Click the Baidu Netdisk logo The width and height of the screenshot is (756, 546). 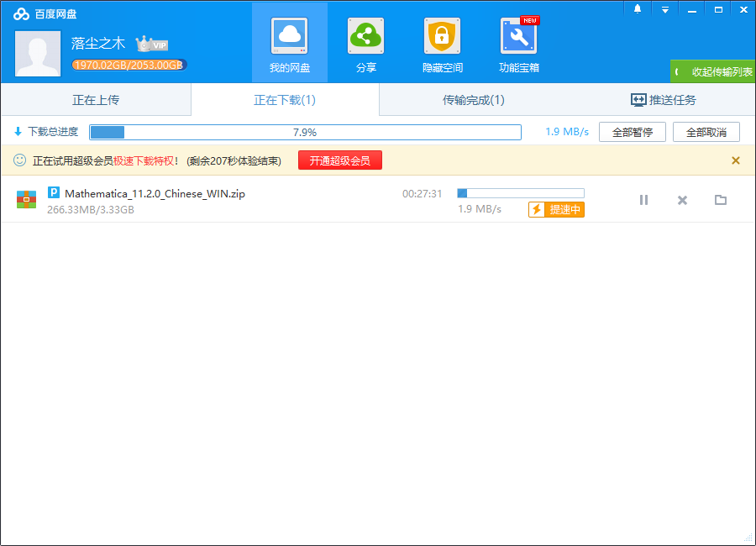tap(21, 14)
